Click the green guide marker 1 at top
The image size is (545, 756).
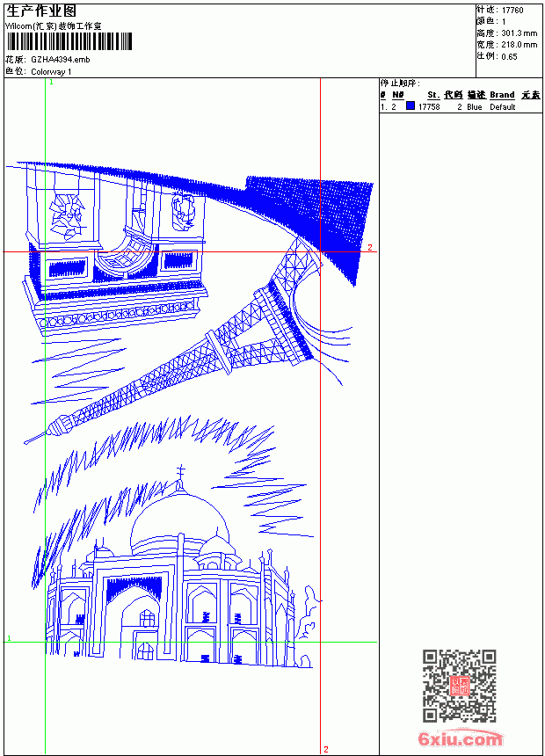coord(51,83)
